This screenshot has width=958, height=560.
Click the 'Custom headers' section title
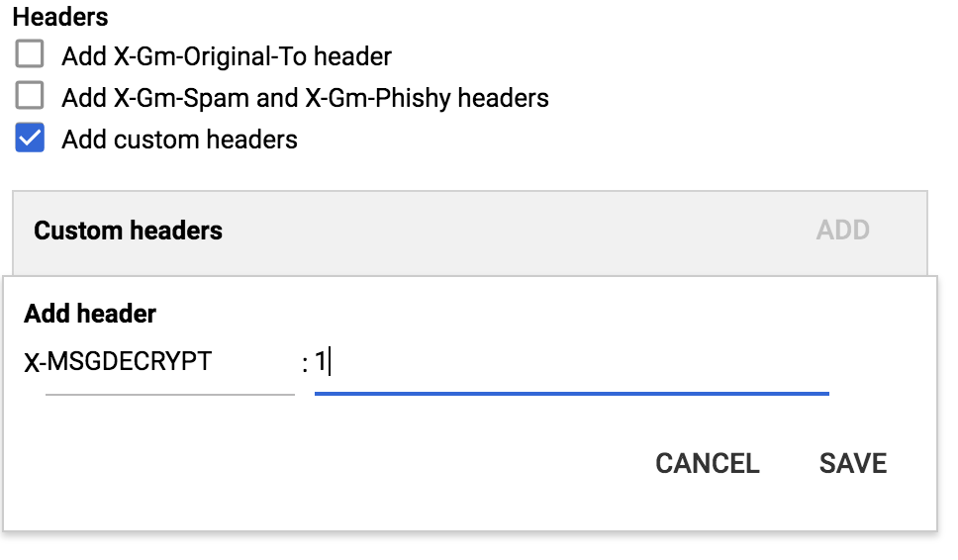tap(128, 231)
